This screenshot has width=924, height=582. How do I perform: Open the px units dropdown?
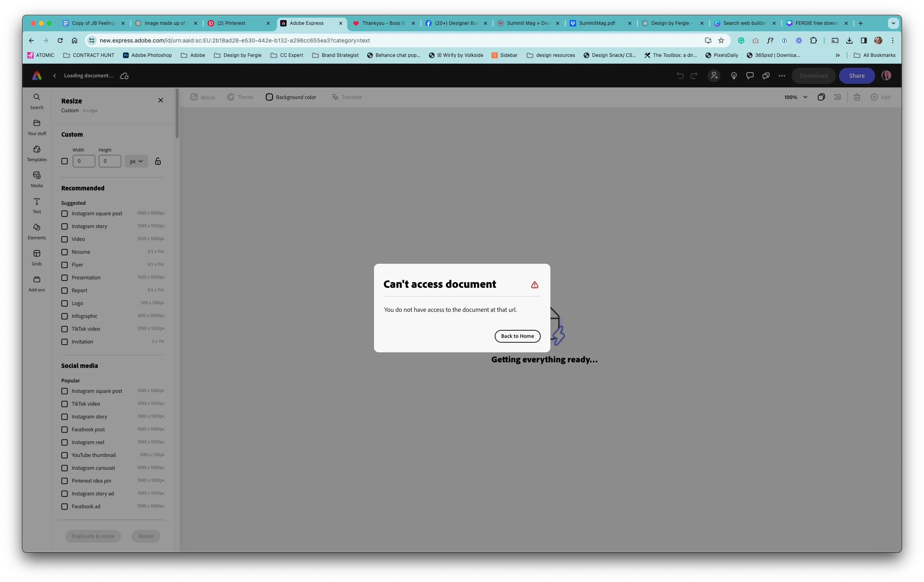tap(136, 161)
